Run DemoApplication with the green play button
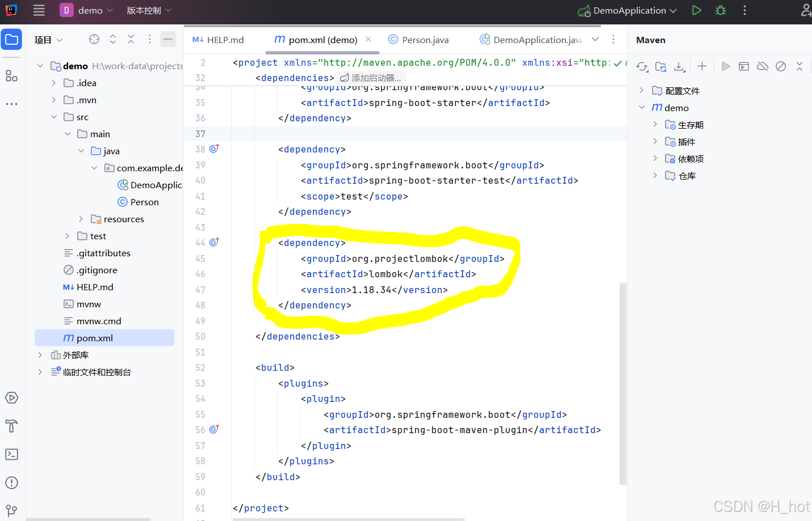Image resolution: width=812 pixels, height=521 pixels. click(x=696, y=10)
